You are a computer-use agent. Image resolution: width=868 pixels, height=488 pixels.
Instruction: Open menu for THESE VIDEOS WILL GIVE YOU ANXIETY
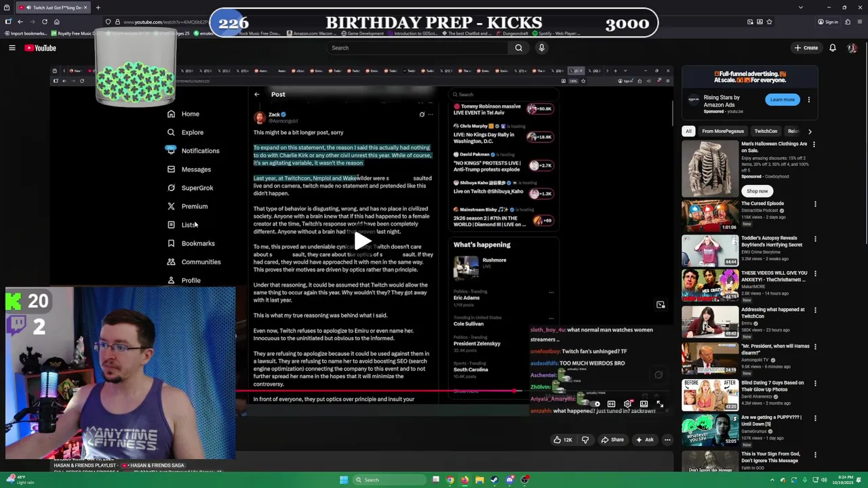(815, 274)
